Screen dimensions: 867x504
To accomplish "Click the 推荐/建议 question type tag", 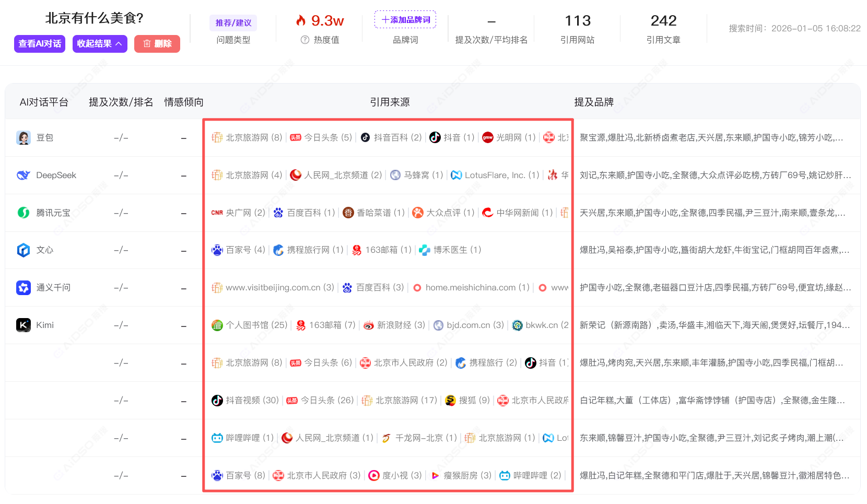I will tap(233, 23).
